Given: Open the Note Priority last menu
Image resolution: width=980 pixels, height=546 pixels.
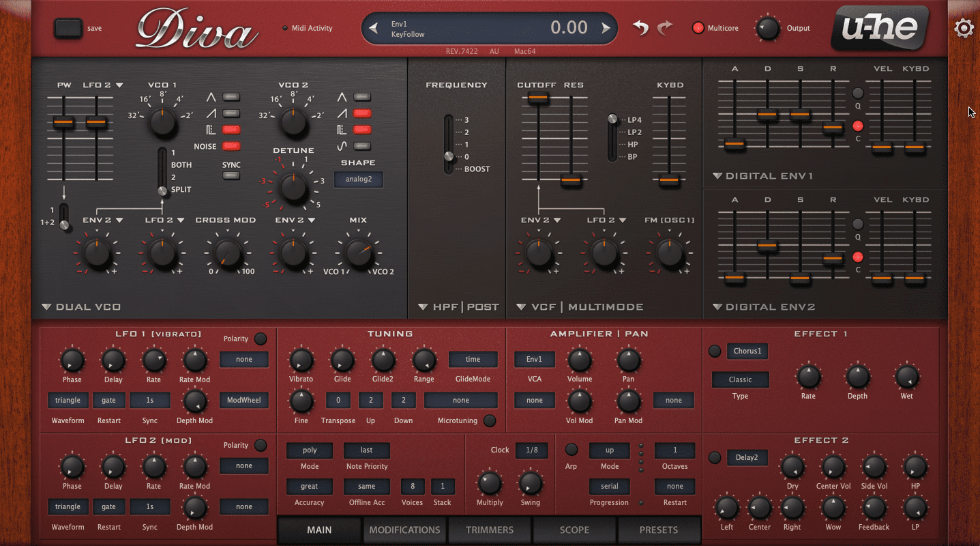Looking at the screenshot, I should 367,450.
